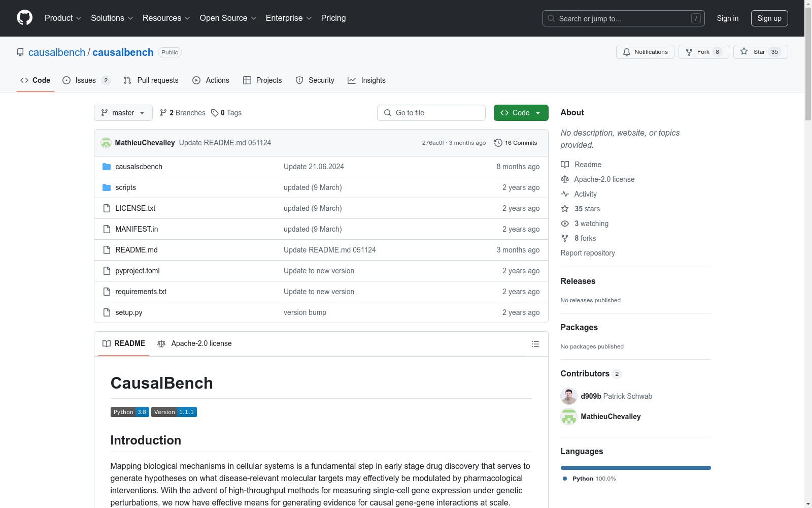Expand the Product menu

pyautogui.click(x=63, y=18)
